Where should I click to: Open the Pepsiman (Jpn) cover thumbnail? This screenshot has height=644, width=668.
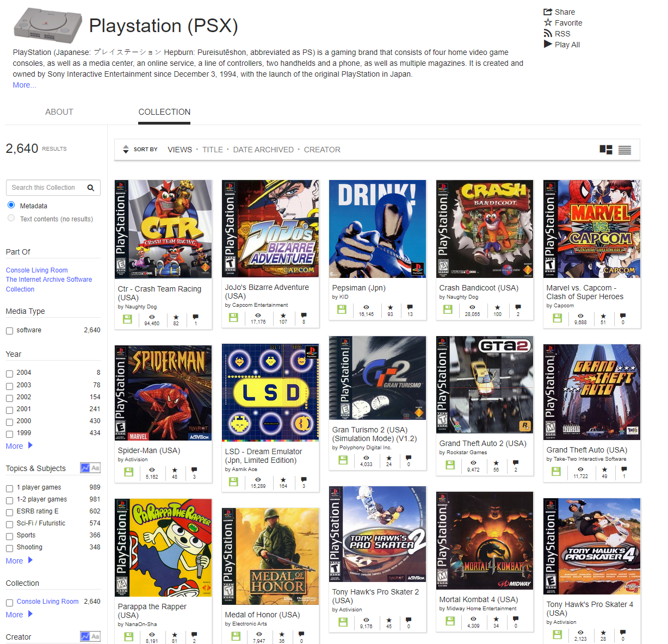378,229
